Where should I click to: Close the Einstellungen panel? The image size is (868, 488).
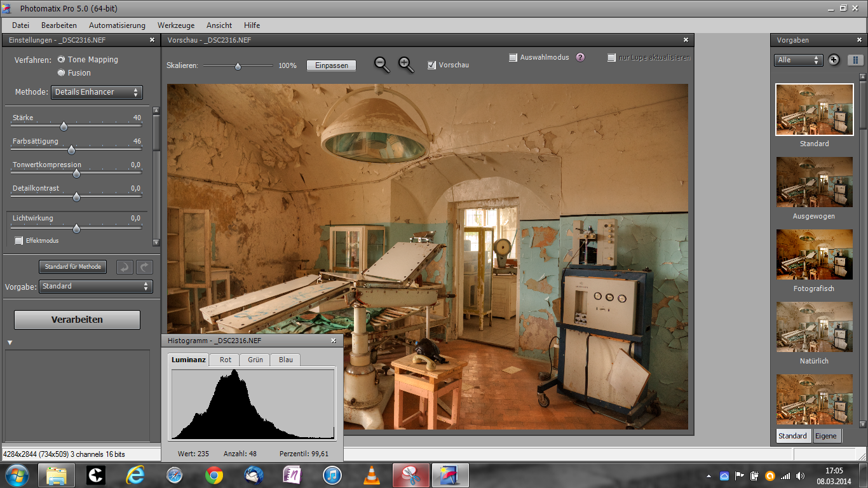point(152,39)
